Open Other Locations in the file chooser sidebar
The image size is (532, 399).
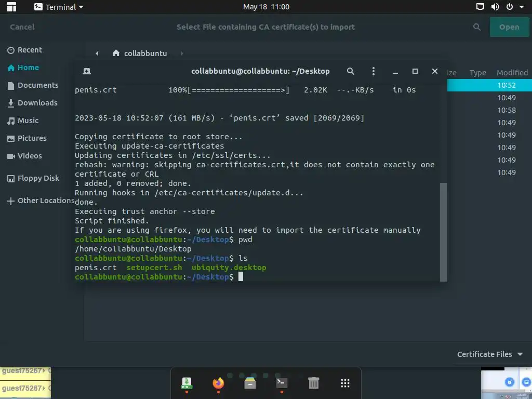[41, 201]
